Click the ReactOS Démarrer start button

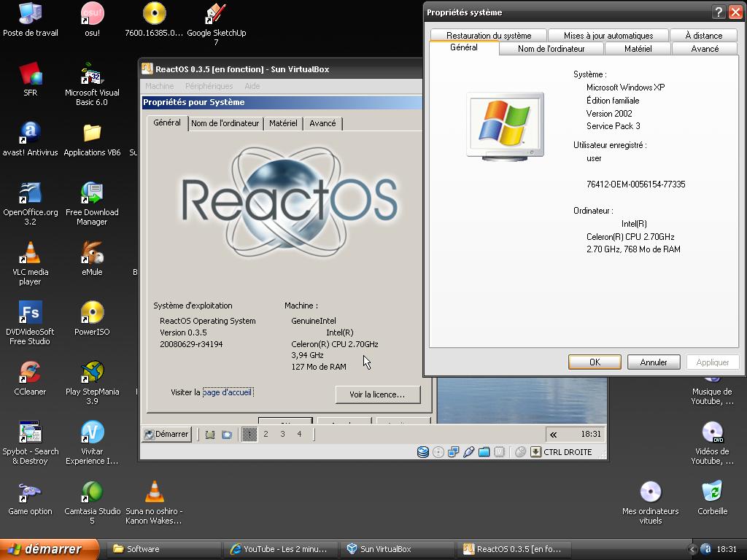click(x=166, y=434)
